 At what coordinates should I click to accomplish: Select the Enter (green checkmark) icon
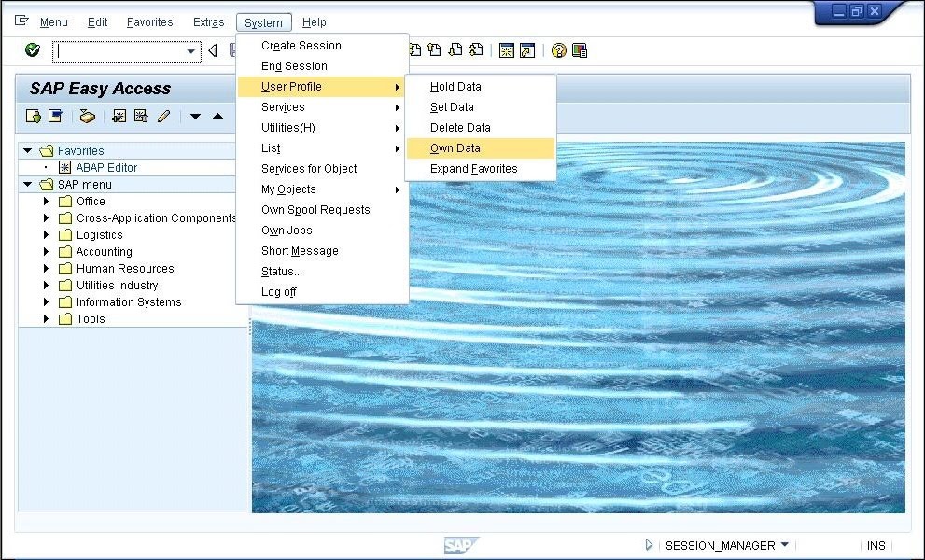point(31,49)
